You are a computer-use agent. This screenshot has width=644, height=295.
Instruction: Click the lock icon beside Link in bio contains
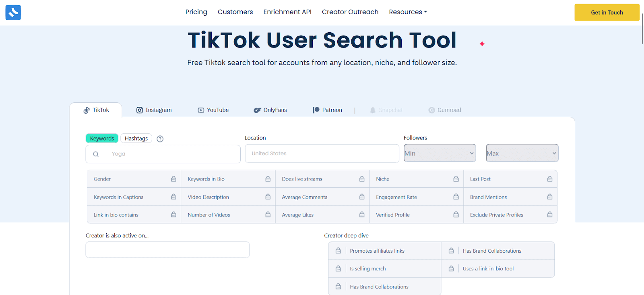(173, 214)
